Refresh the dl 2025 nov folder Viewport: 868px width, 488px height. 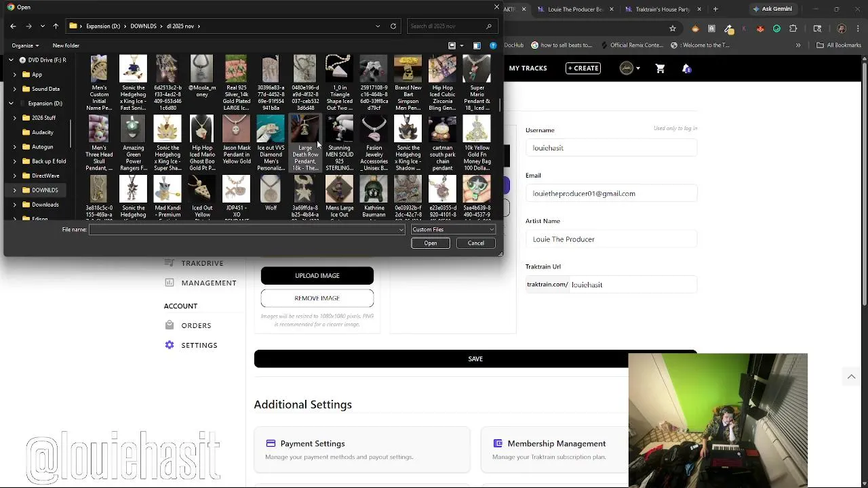coord(393,26)
